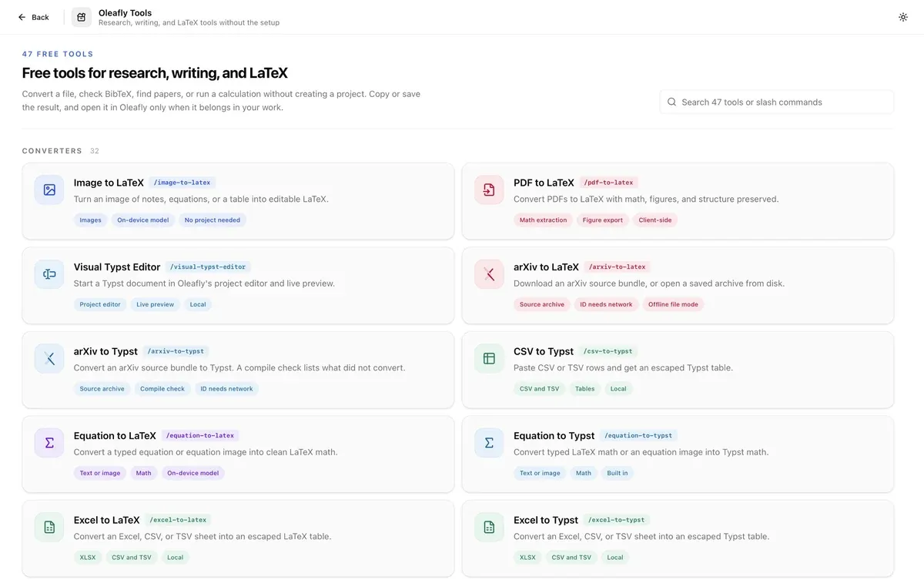Click the Equation to LaTeX sigma icon

pyautogui.click(x=49, y=443)
